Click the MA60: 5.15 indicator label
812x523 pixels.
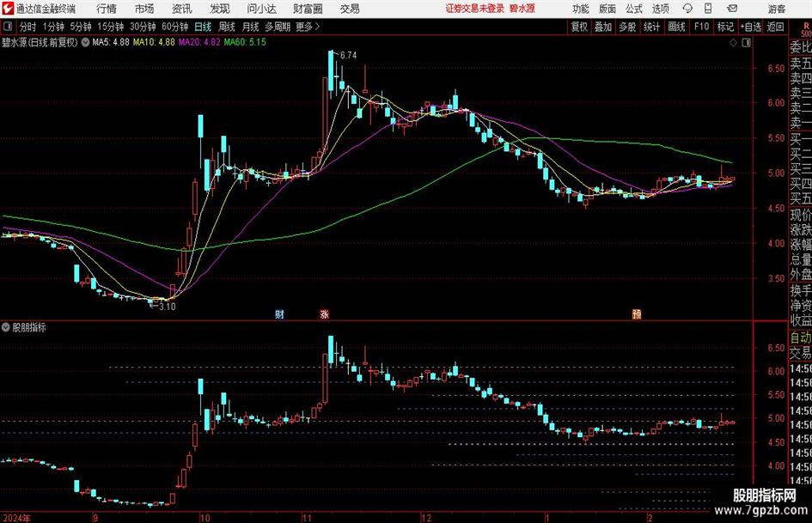click(x=245, y=42)
